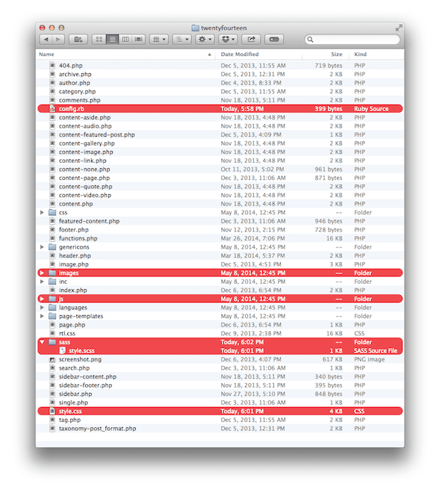Screen dimensions: 448x493
Task: Select the author.php file
Action: coord(220,83)
